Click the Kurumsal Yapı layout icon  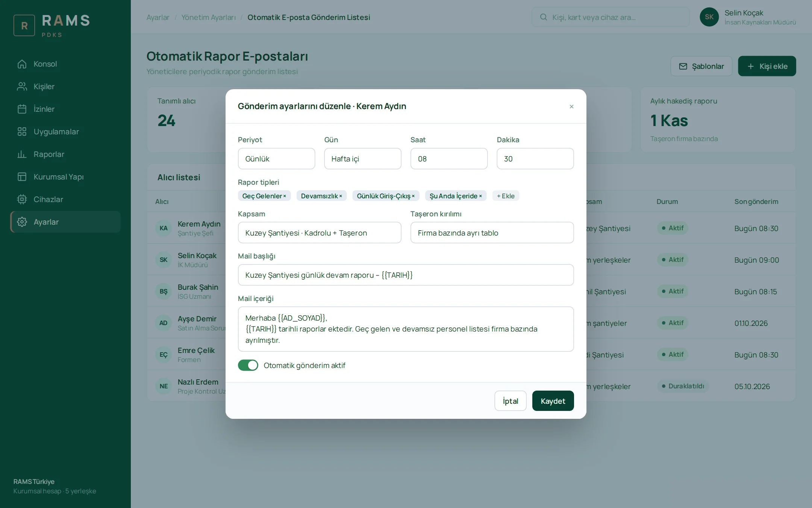[x=22, y=177]
